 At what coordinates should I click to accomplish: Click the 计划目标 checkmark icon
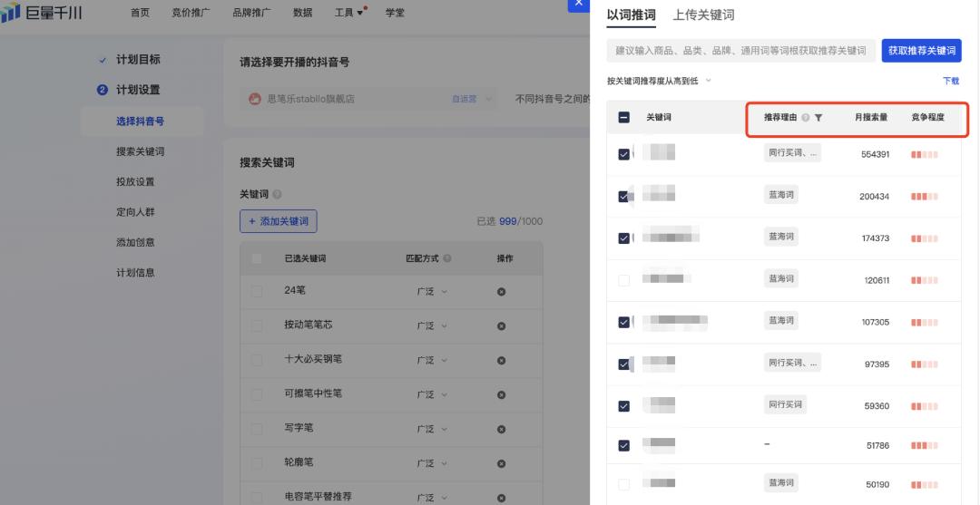coord(103,60)
